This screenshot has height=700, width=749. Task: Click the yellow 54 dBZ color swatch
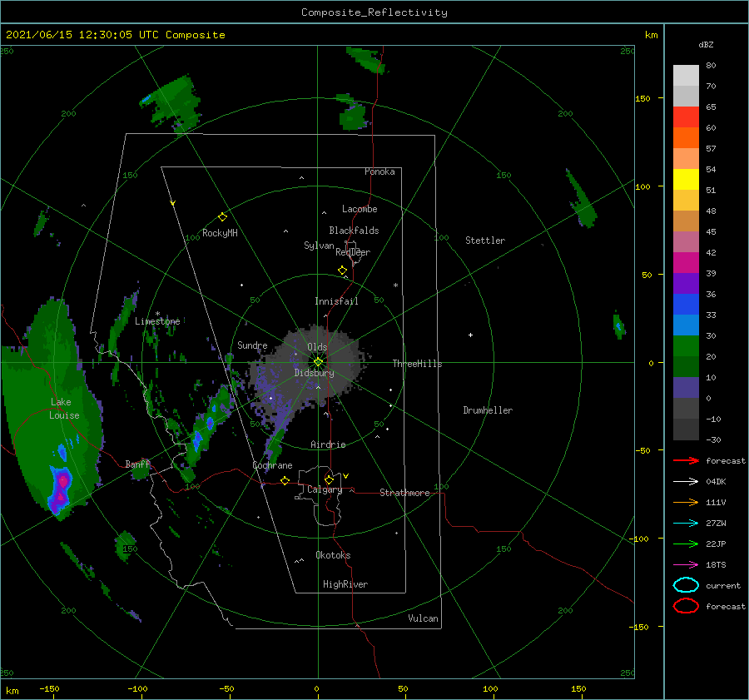coord(686,179)
